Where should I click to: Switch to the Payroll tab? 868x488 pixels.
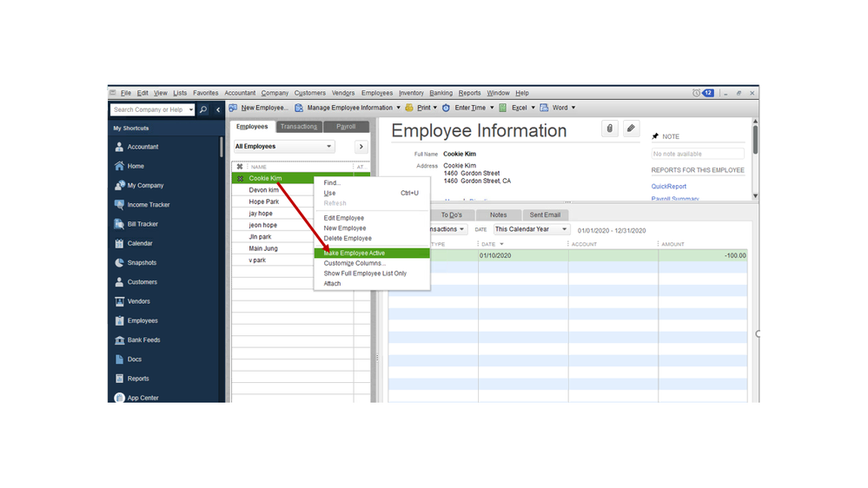pos(346,127)
